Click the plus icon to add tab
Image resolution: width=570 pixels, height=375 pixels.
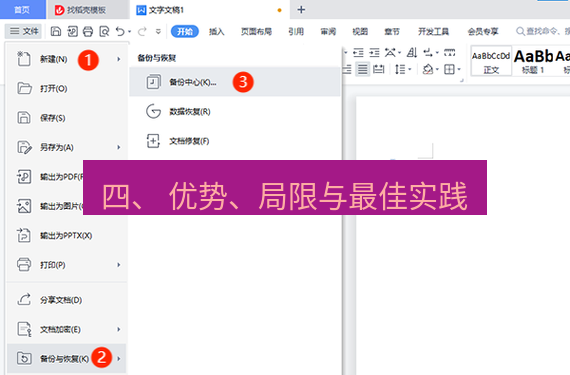tap(301, 10)
